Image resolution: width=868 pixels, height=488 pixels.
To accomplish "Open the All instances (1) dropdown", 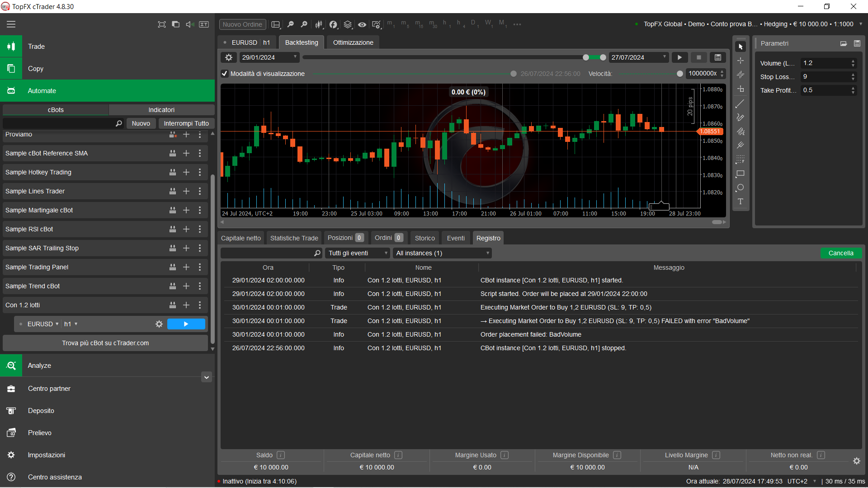I will (x=442, y=253).
